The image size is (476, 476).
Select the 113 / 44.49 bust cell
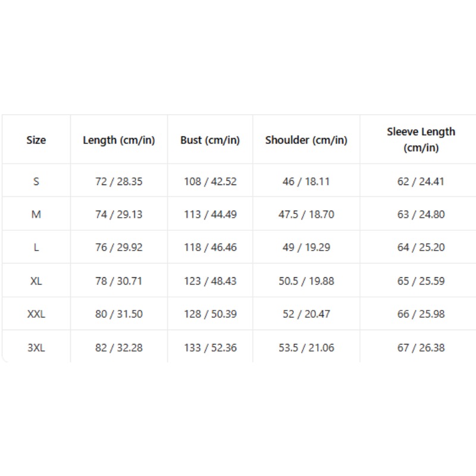pos(210,214)
